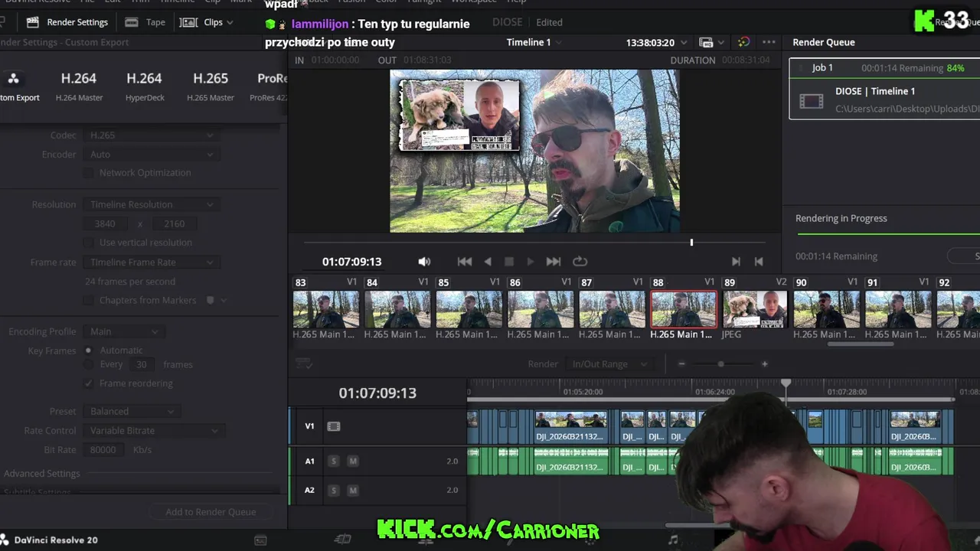The width and height of the screenshot is (980, 551).
Task: Jump to first frame in viewer
Action: 465,262
